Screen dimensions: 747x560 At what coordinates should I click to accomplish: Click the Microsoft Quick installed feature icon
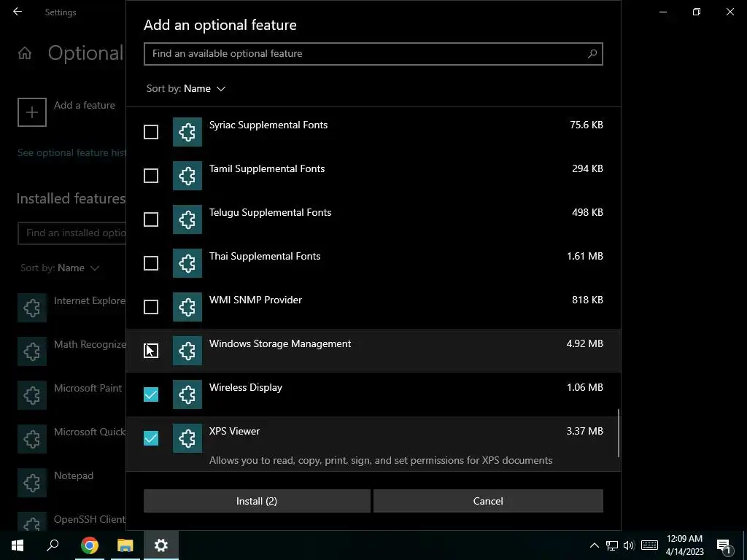tap(32, 439)
